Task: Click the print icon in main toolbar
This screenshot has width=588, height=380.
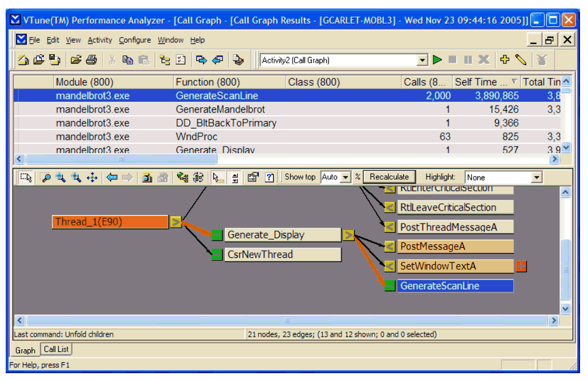Action: pyautogui.click(x=91, y=59)
